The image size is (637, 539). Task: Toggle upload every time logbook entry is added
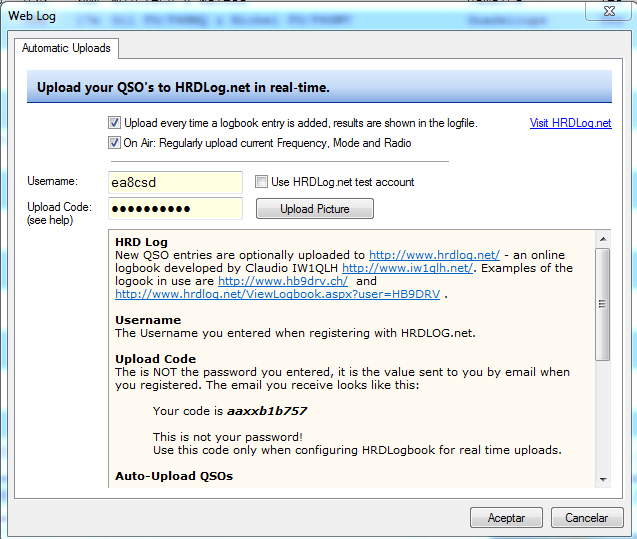114,123
